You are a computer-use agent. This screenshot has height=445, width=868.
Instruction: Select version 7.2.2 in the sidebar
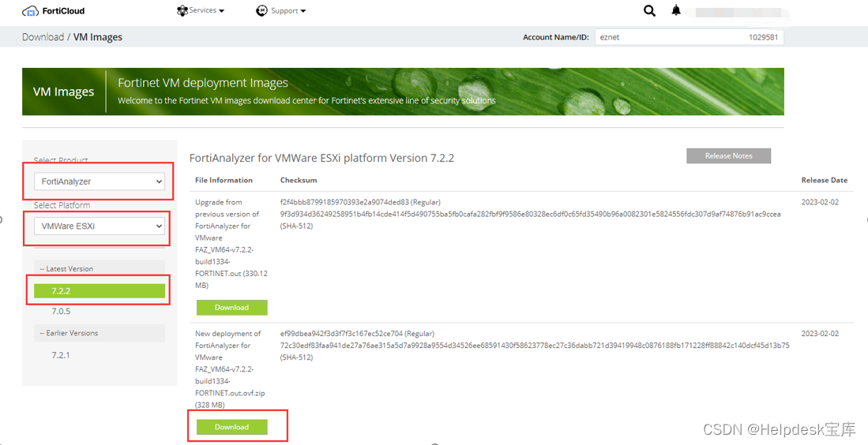point(100,291)
